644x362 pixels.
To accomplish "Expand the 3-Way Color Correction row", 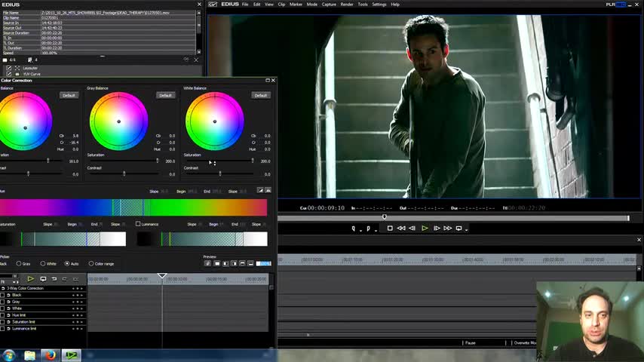I will tap(4, 288).
